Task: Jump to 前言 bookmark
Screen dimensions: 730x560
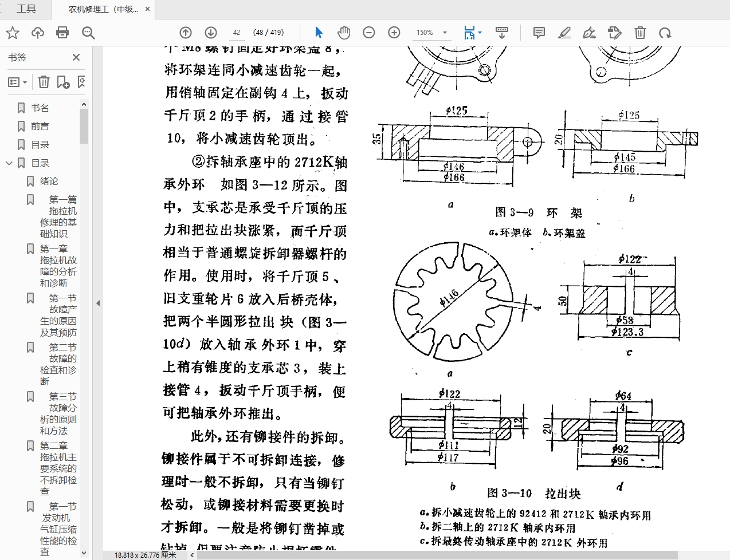Action: (x=40, y=126)
